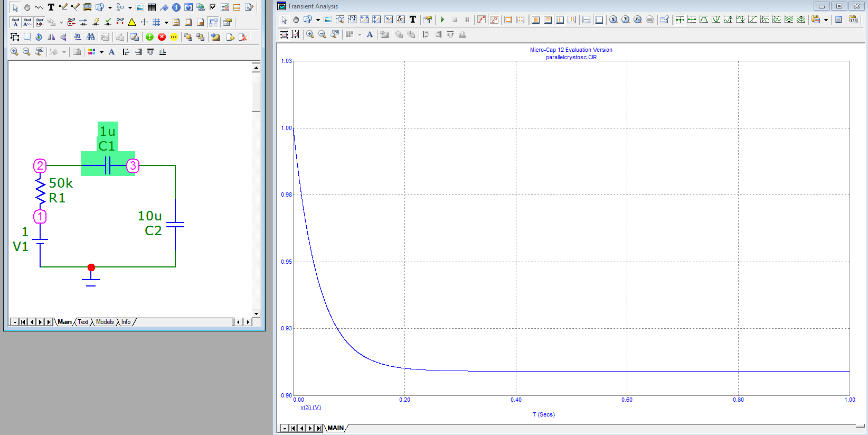Expand dropdown next to shapes icon in analysis toolbar
The width and height of the screenshot is (868, 435).
tap(318, 20)
